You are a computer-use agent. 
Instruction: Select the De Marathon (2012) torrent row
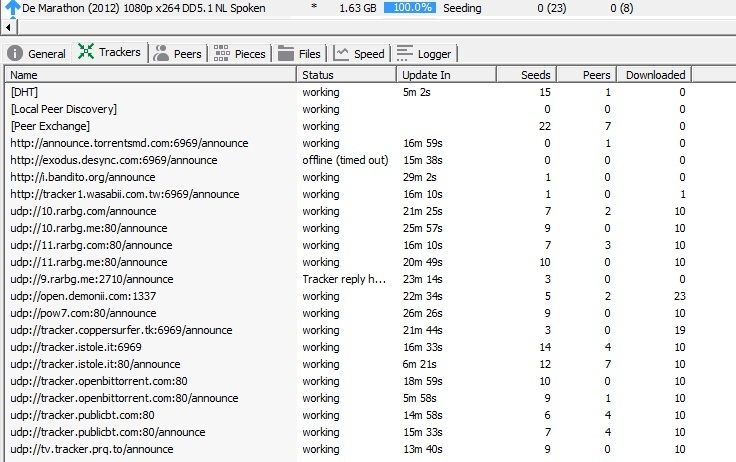368,8
